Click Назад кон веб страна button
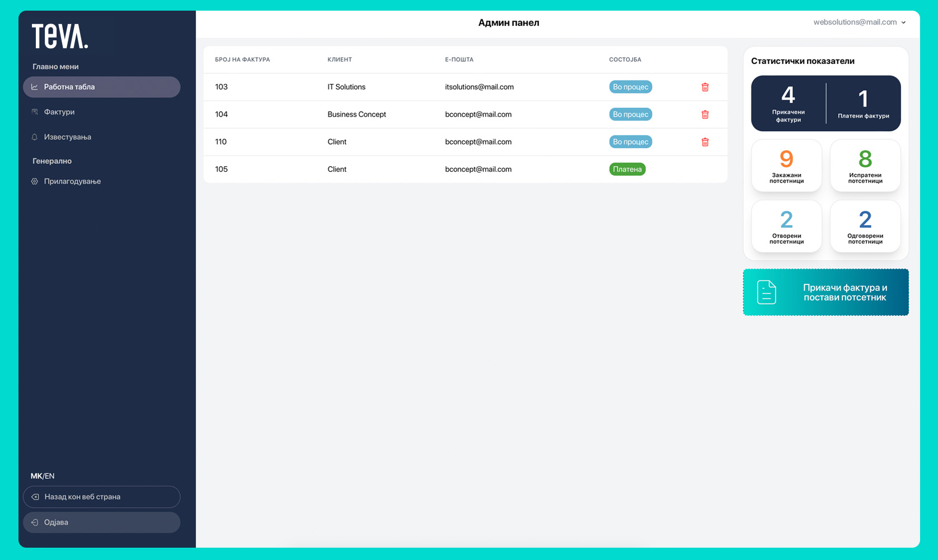 coord(101,497)
